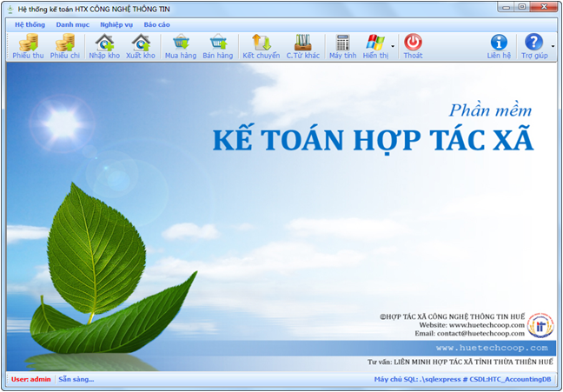Minimize the accounting application window
Image resolution: width=563 pixels, height=392 pixels.
coord(507,7)
